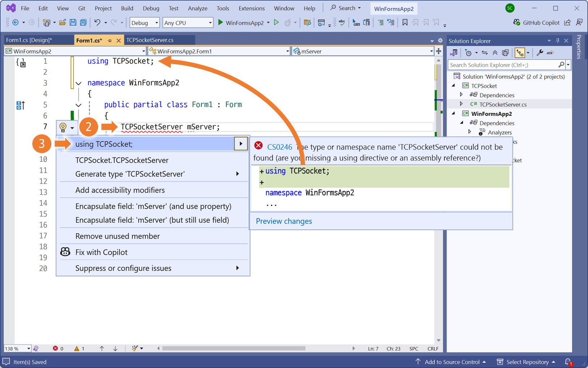Click Select Repository in status bar
This screenshot has width=588, height=368.
coord(526,362)
